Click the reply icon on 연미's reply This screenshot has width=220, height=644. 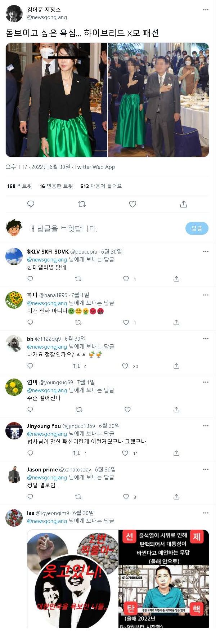point(30,410)
